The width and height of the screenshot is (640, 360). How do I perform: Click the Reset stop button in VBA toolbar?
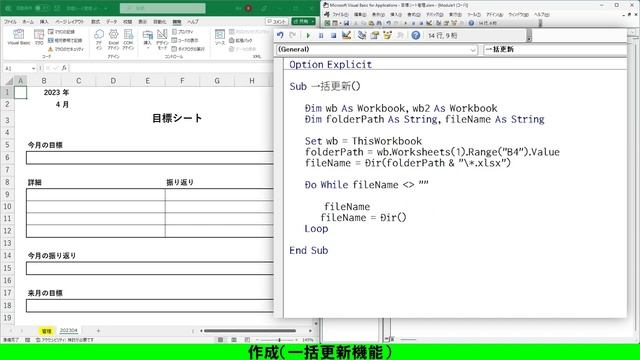pos(333,36)
